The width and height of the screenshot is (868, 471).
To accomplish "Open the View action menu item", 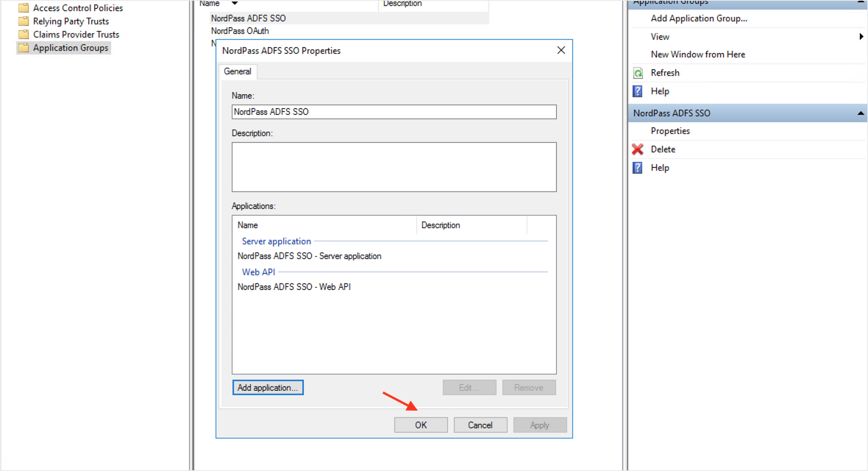I will (x=660, y=37).
